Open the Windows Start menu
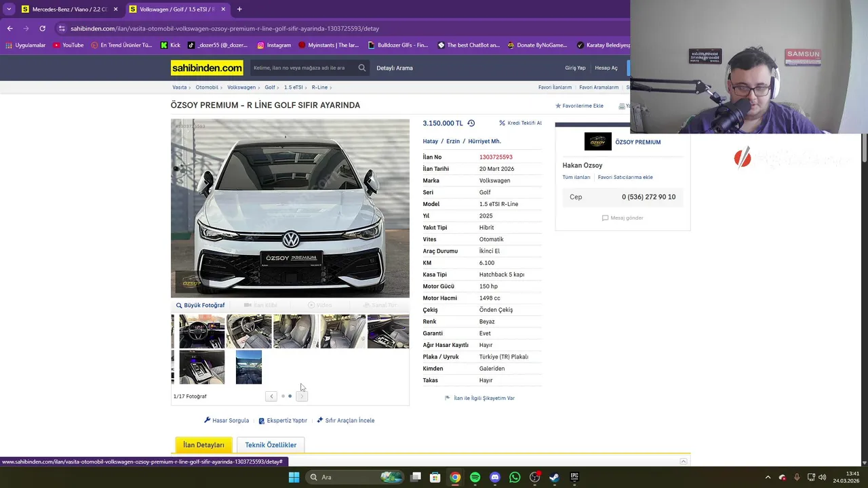The height and width of the screenshot is (488, 868). click(x=294, y=477)
